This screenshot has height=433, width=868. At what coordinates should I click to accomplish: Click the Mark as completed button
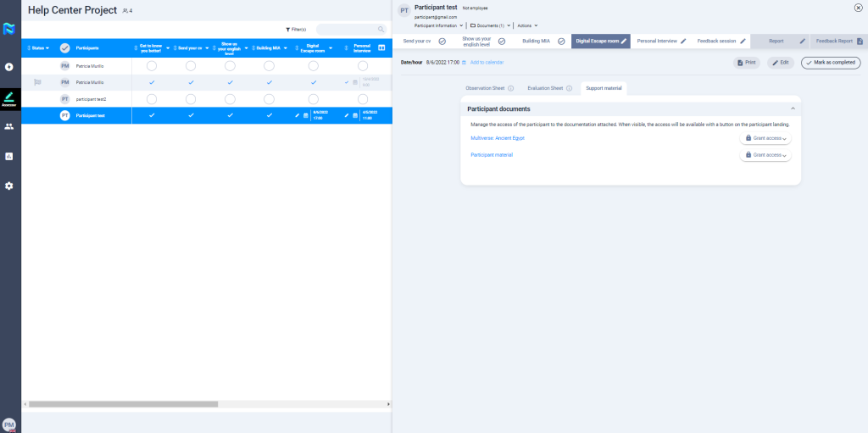coord(830,63)
